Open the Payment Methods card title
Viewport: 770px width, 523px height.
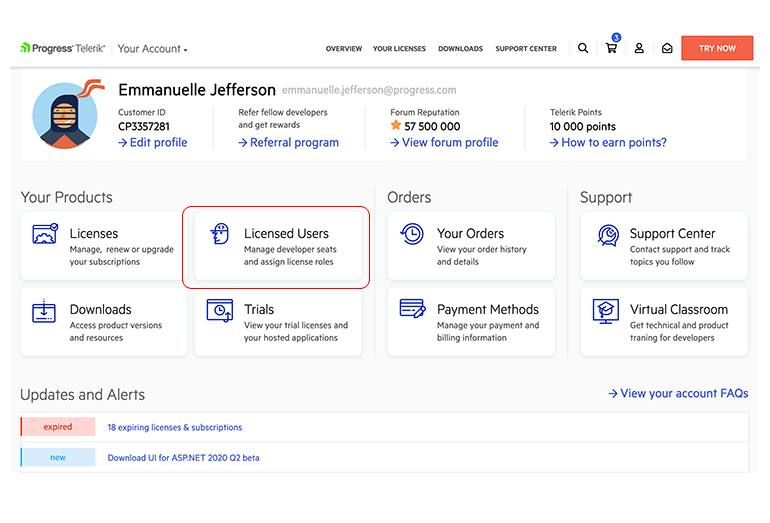pyautogui.click(x=488, y=309)
